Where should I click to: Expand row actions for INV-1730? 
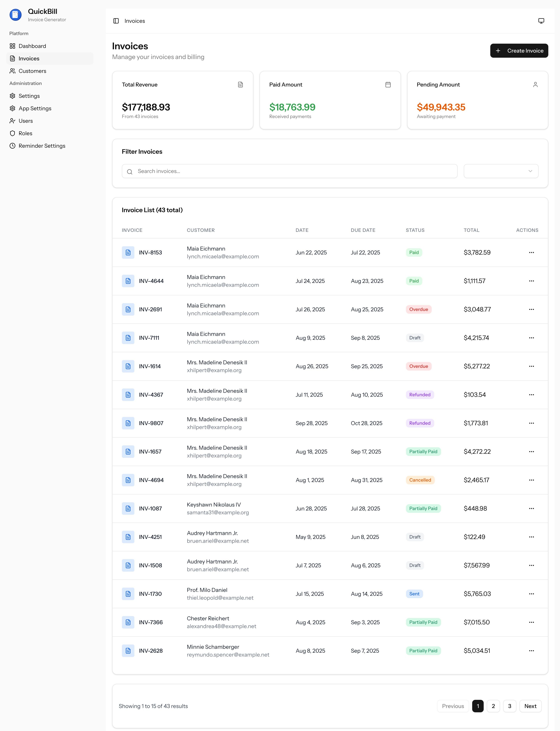[x=531, y=594]
